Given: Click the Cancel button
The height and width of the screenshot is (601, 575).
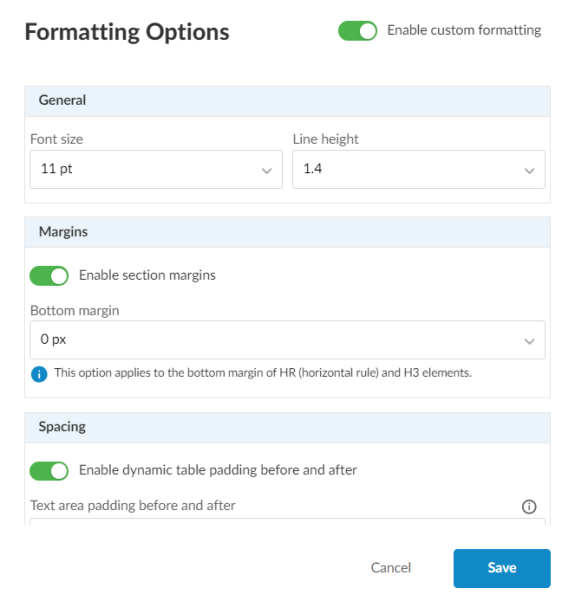Looking at the screenshot, I should tap(391, 568).
